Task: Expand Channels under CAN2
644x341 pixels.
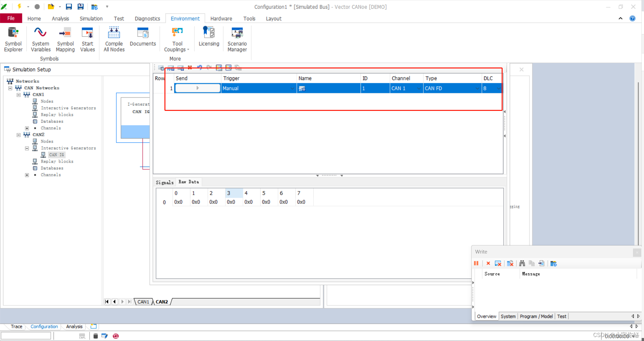Action: tap(27, 175)
